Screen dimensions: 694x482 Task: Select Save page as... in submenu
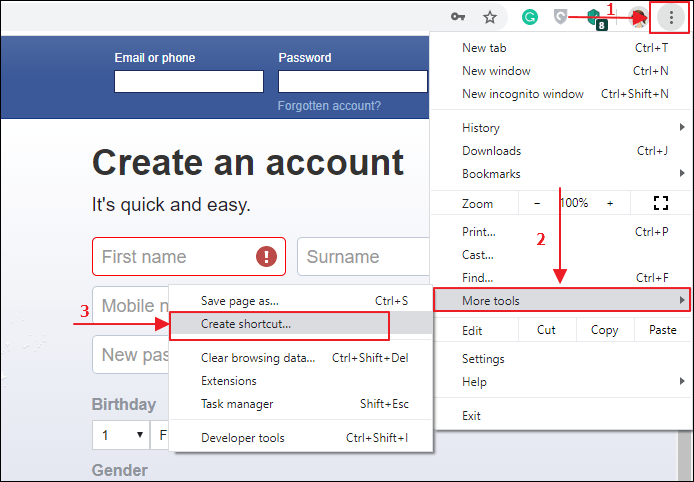301,301
